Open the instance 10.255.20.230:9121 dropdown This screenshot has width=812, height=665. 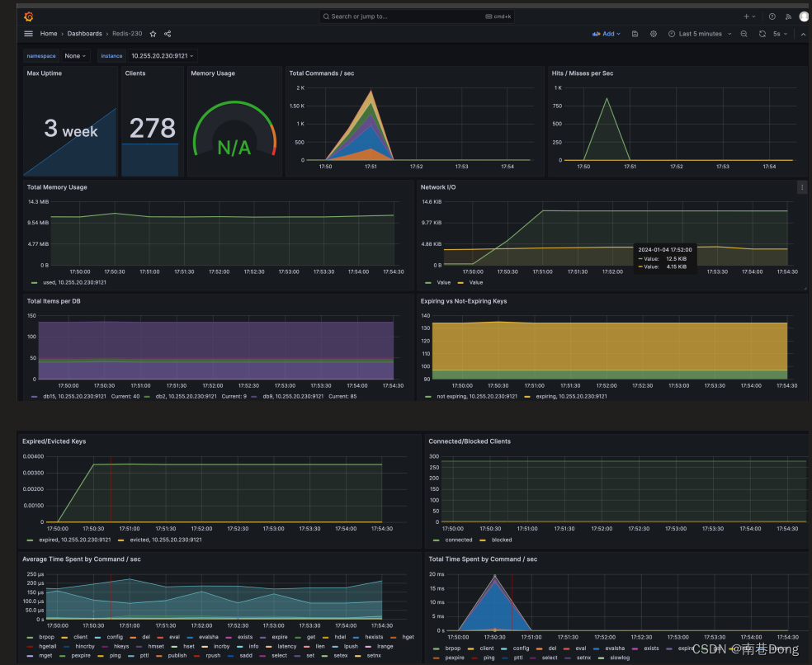[x=162, y=56]
